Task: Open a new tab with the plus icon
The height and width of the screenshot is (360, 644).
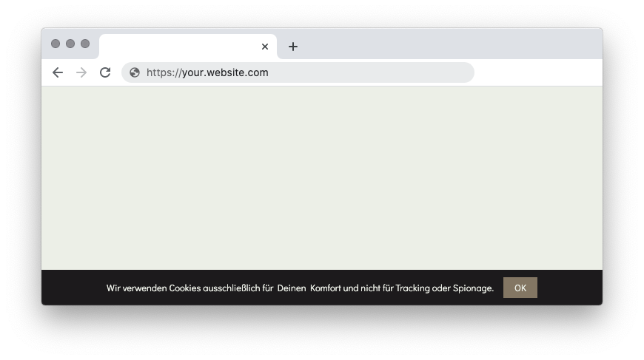Action: point(293,47)
